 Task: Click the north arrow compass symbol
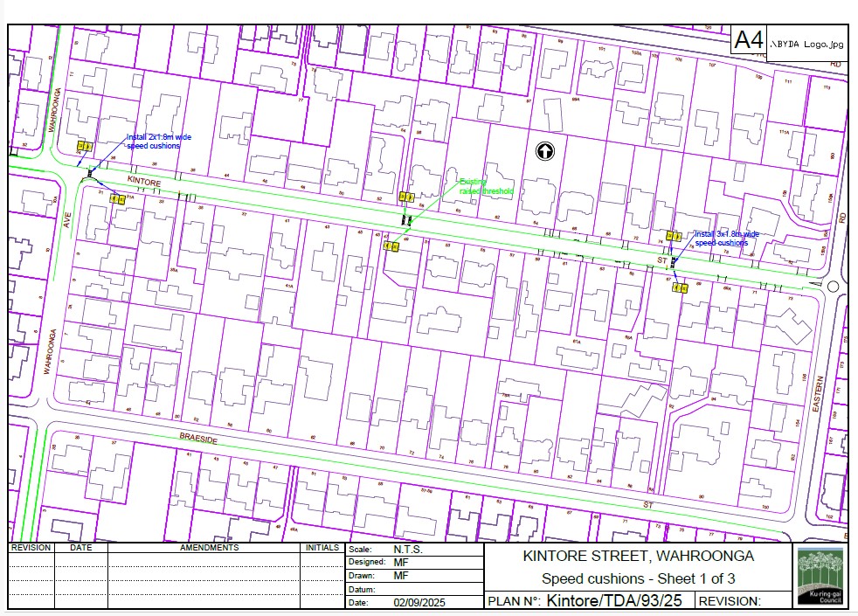[x=545, y=151]
